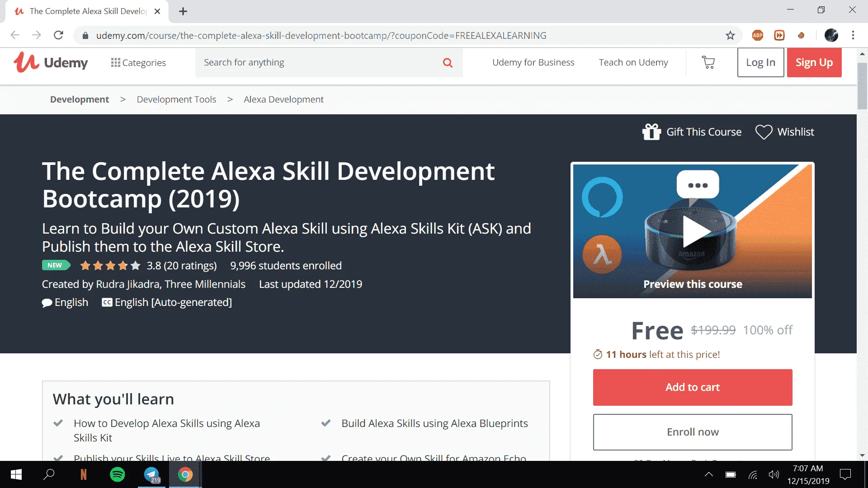Open the Windows Start menu
The image size is (868, 488).
point(16,474)
